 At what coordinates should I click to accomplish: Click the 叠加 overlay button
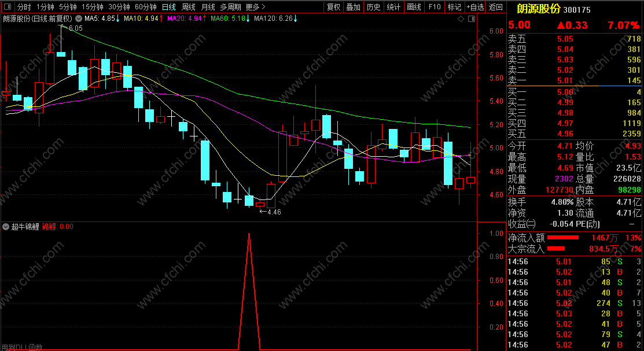(353, 7)
